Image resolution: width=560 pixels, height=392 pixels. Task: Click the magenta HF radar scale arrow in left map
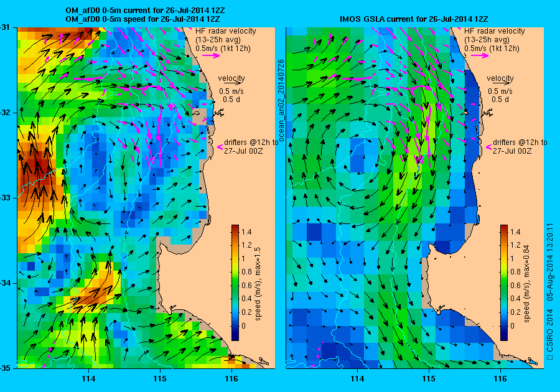tap(211, 55)
